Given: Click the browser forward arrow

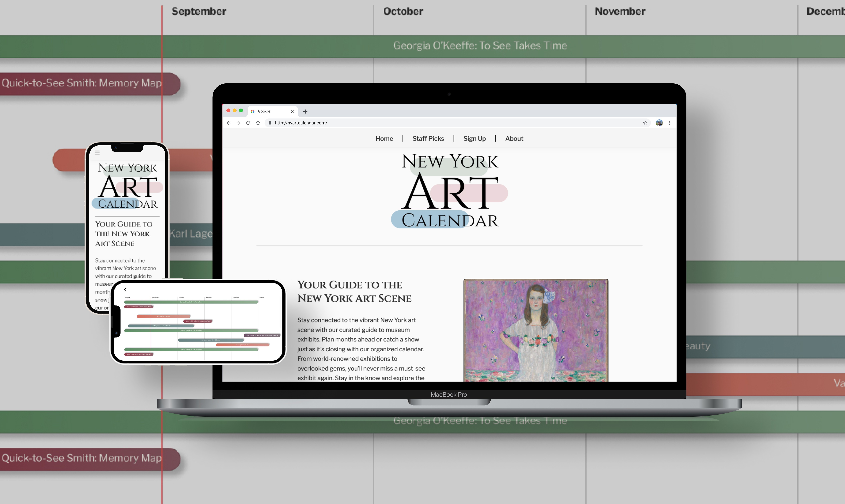Looking at the screenshot, I should 239,123.
